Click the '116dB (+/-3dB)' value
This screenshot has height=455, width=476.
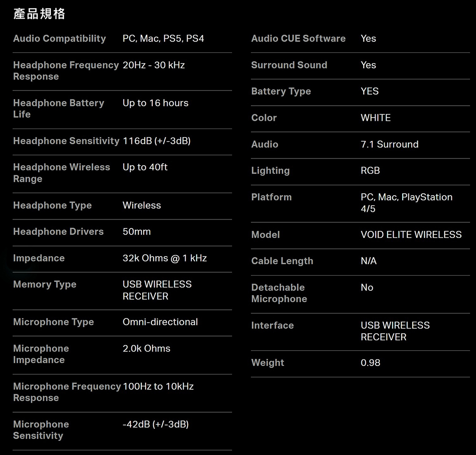[x=157, y=141]
